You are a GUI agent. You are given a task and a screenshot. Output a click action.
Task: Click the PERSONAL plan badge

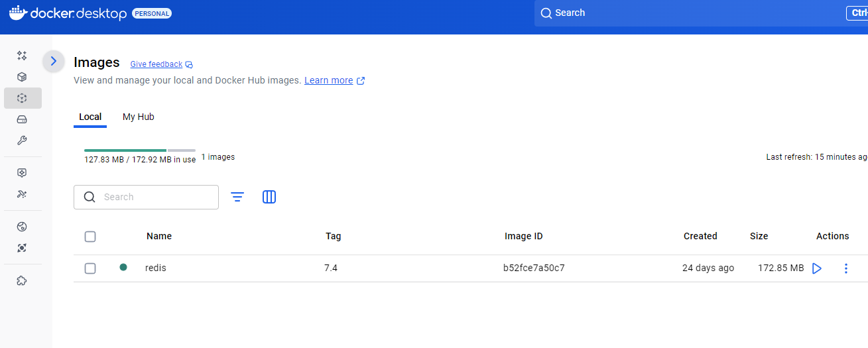point(152,13)
